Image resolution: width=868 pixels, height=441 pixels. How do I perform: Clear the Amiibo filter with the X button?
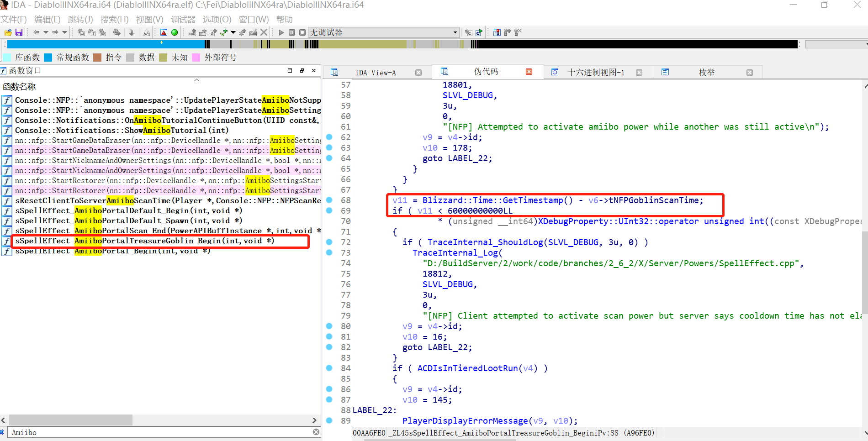[316, 432]
